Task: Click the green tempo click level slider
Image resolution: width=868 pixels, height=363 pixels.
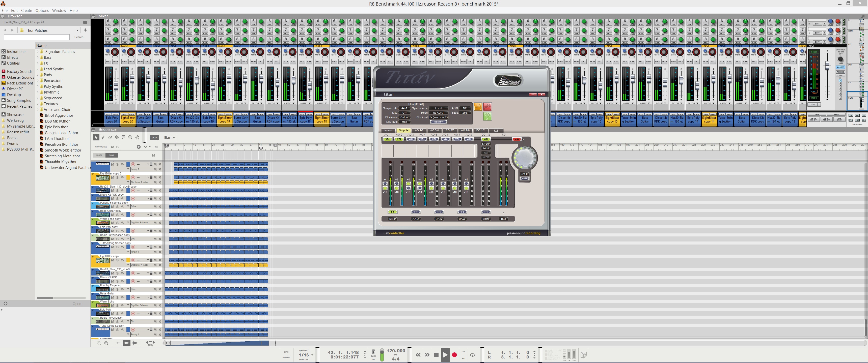Action: pyautogui.click(x=382, y=355)
